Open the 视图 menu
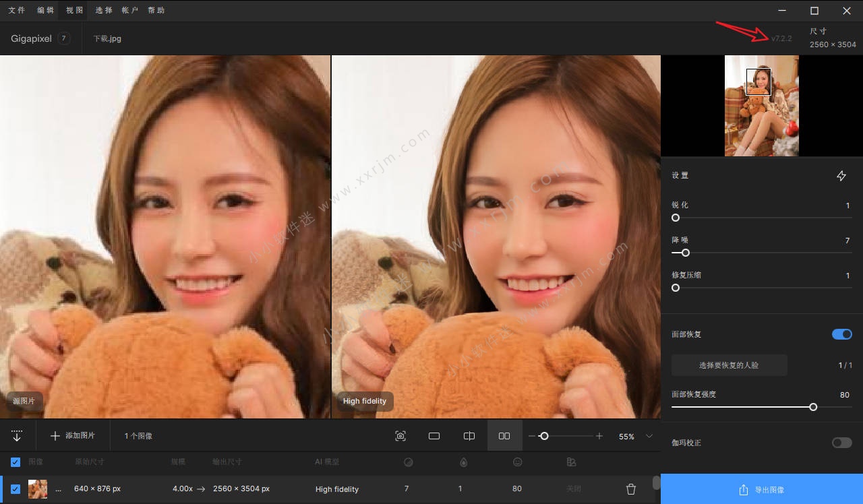The height and width of the screenshot is (504, 863). click(74, 10)
